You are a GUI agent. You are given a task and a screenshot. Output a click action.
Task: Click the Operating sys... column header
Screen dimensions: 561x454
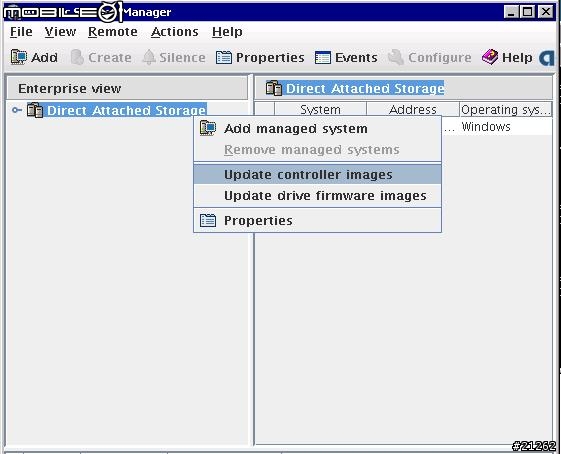[506, 109]
